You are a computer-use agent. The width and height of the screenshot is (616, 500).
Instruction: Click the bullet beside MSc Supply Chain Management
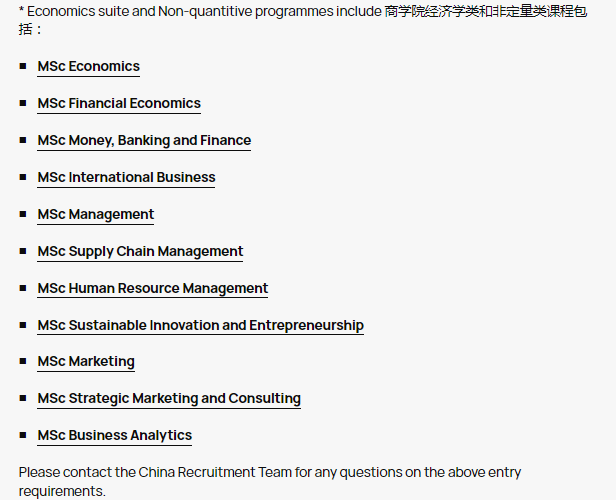(23, 251)
